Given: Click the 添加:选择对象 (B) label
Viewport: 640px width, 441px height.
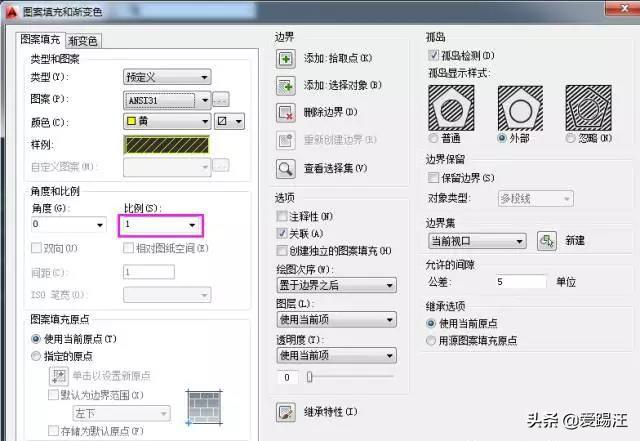Looking at the screenshot, I should [x=342, y=85].
